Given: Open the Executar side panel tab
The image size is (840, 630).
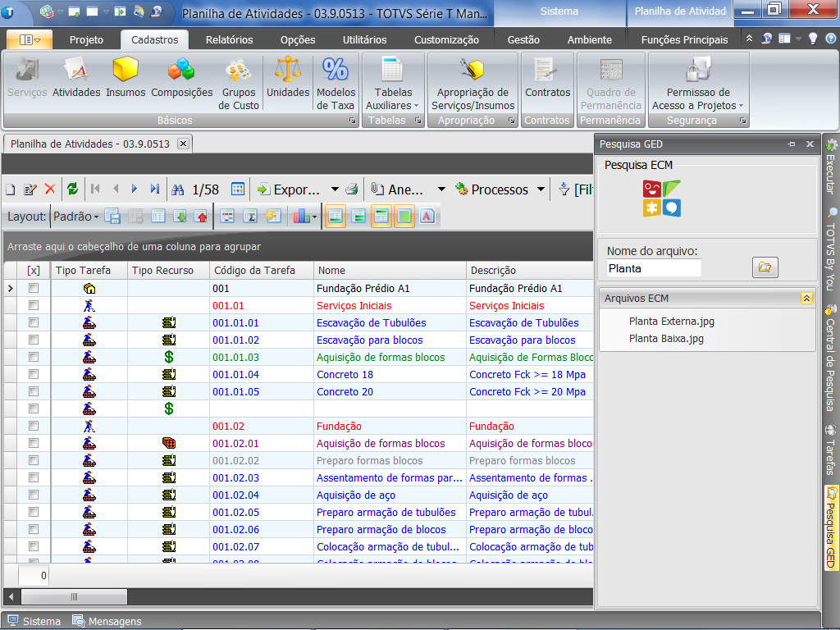Looking at the screenshot, I should click(831, 166).
